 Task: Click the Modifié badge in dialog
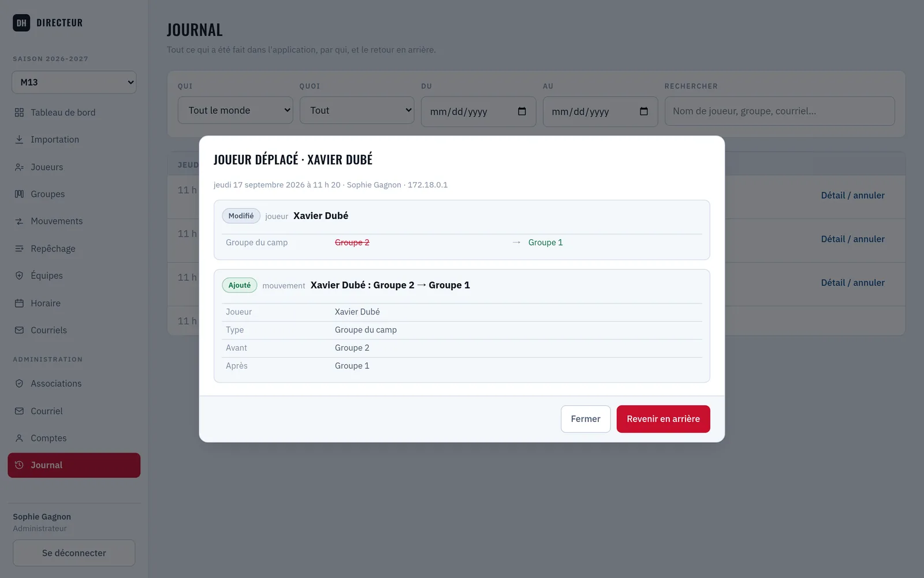(241, 216)
